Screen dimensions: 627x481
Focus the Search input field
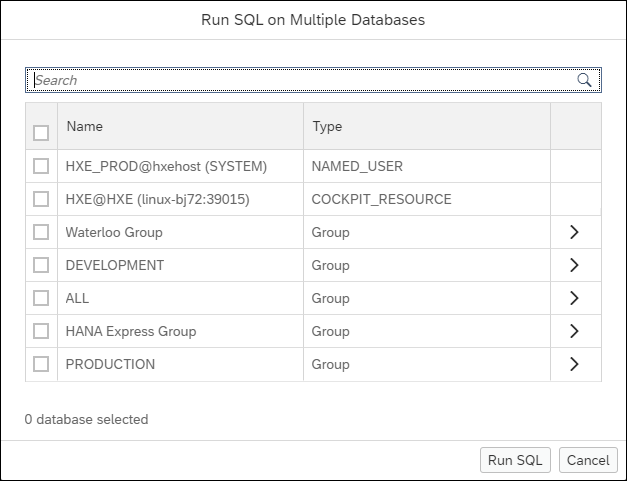pos(313,80)
